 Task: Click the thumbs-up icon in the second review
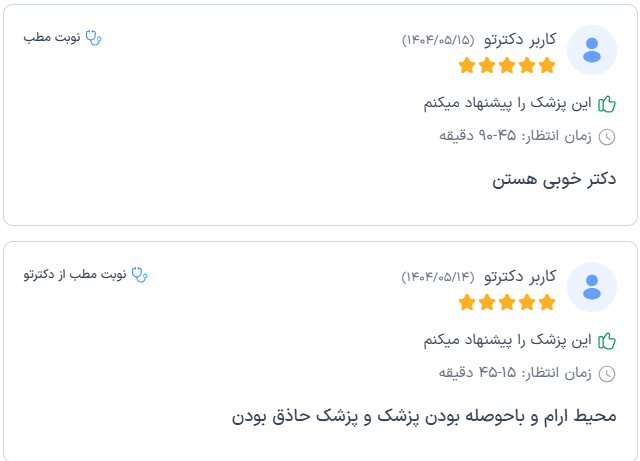(x=606, y=341)
